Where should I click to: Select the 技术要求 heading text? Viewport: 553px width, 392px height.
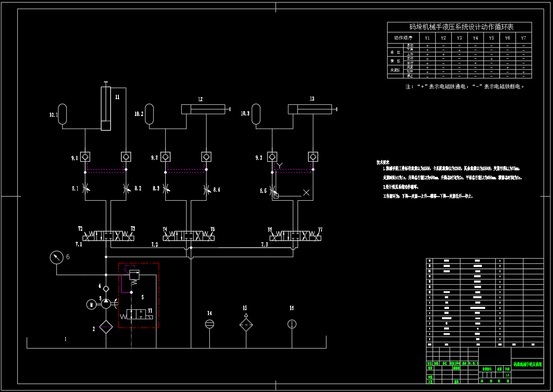(x=383, y=162)
